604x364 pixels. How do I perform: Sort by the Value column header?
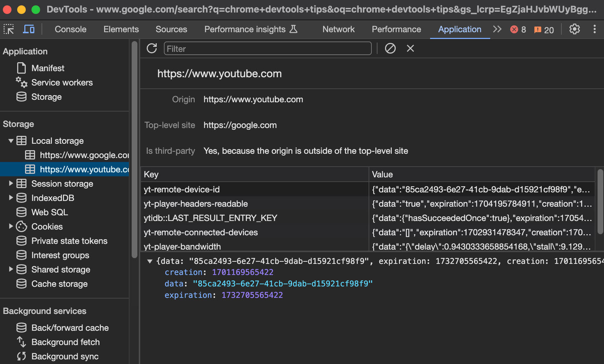tap(482, 174)
